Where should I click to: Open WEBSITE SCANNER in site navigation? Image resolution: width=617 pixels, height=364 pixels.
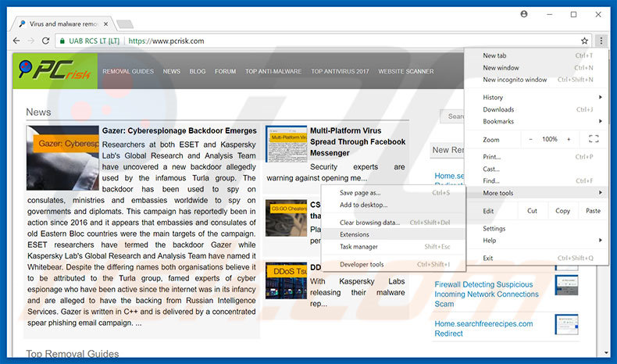[406, 71]
